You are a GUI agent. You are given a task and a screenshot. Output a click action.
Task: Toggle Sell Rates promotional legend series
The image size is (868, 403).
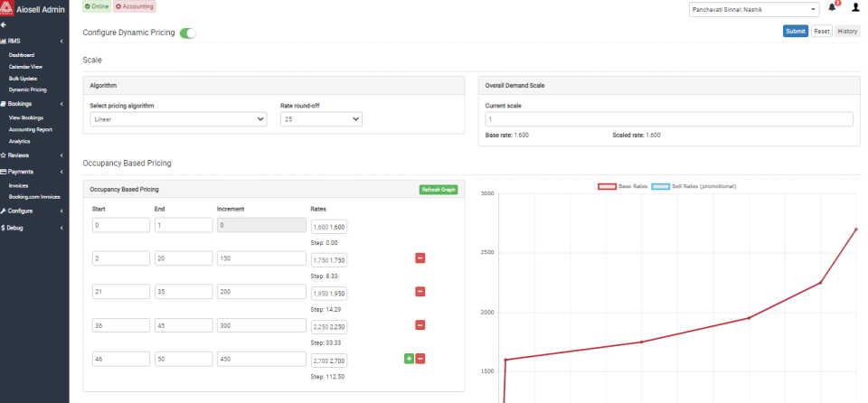click(x=693, y=186)
